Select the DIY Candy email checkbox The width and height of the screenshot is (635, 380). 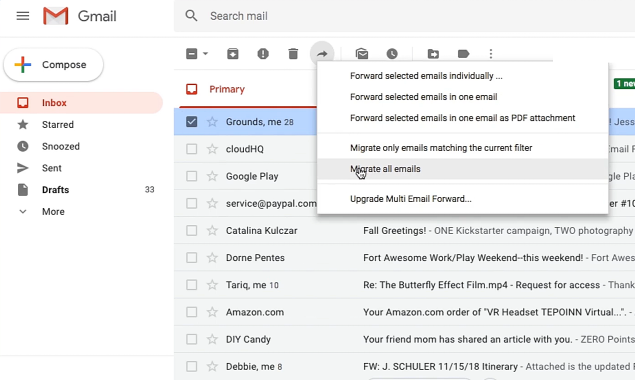(192, 339)
